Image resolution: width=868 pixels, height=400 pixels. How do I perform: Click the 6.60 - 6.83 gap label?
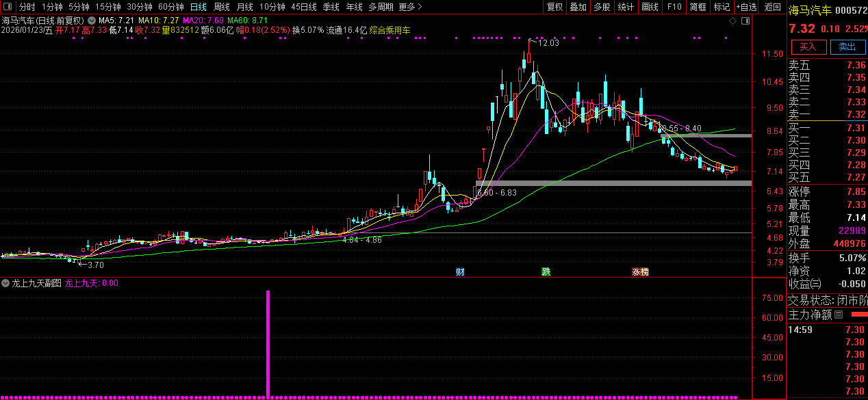pyautogui.click(x=496, y=193)
